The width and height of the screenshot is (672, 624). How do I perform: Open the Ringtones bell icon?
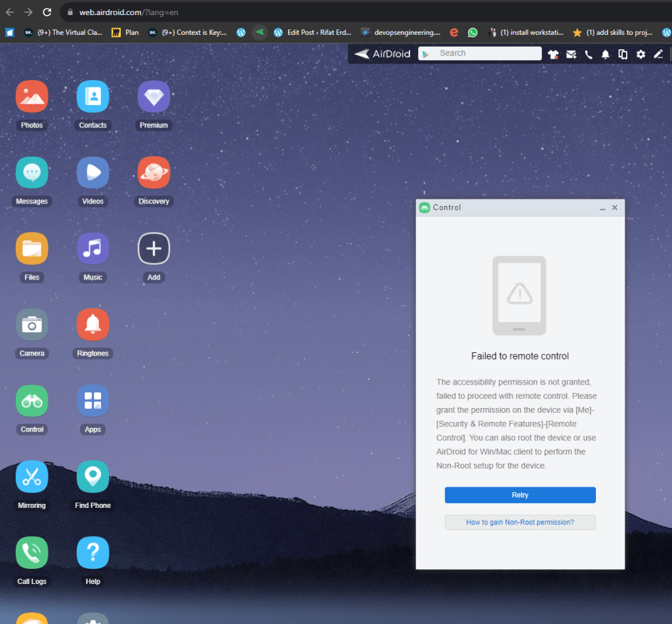point(93,325)
